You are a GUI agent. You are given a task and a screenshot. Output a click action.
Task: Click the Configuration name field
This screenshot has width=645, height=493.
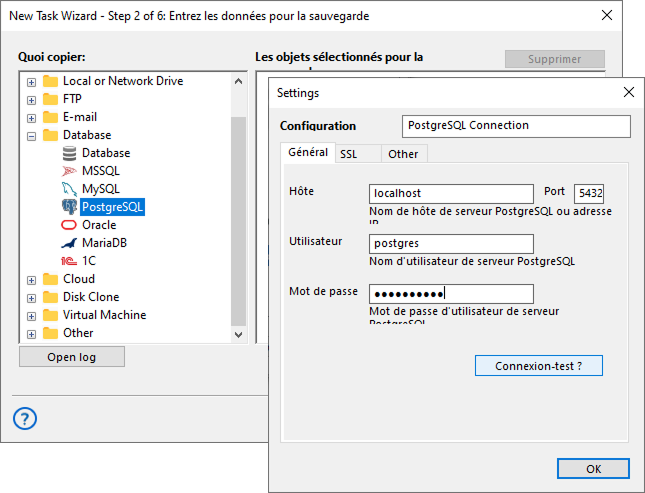516,126
